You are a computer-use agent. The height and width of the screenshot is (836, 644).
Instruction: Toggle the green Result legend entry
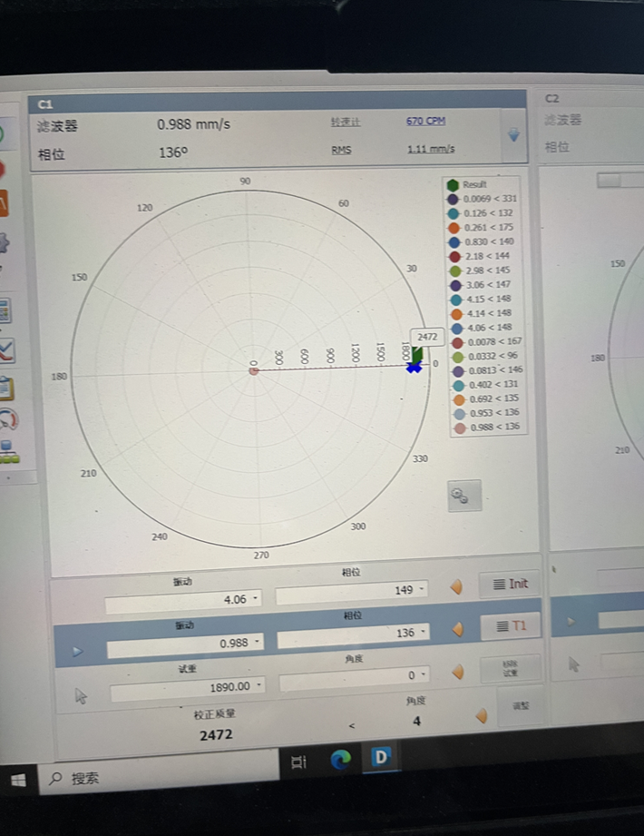pos(454,184)
